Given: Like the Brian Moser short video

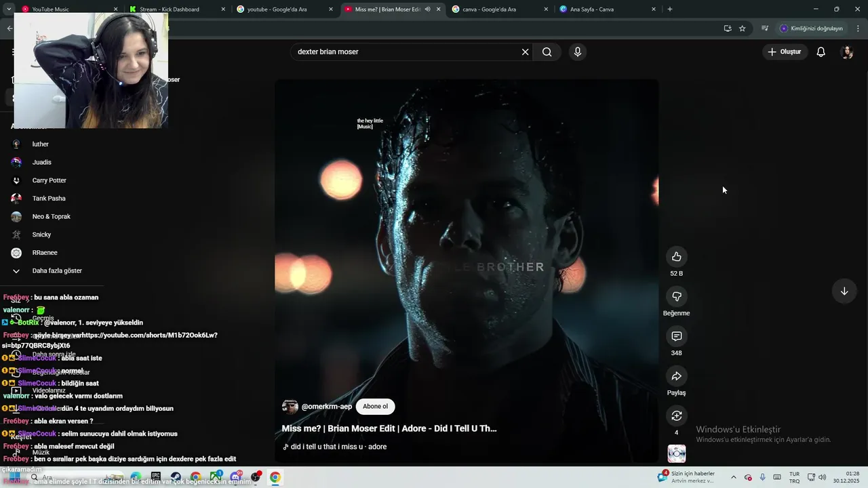Looking at the screenshot, I should 676,256.
